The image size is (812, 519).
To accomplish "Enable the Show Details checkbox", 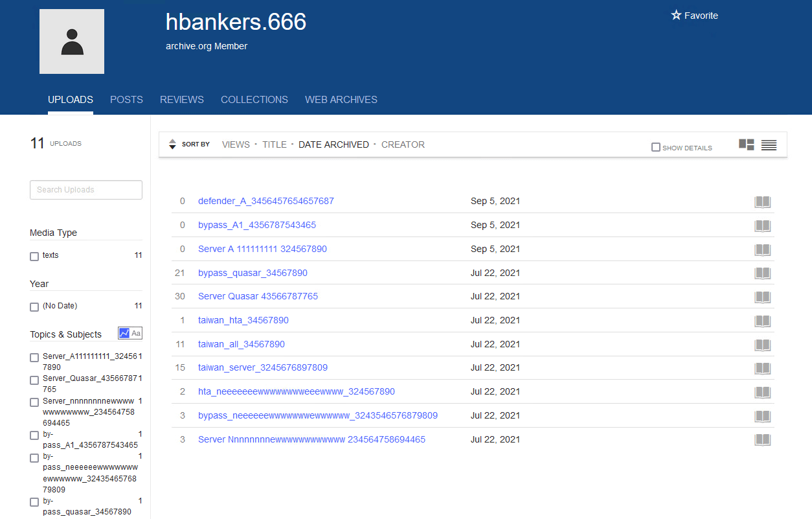I will [x=656, y=148].
